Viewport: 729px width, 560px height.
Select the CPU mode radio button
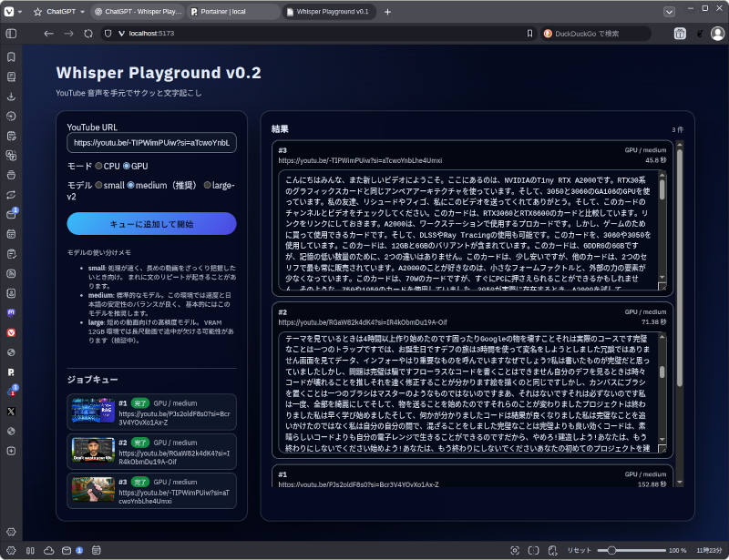click(x=99, y=167)
